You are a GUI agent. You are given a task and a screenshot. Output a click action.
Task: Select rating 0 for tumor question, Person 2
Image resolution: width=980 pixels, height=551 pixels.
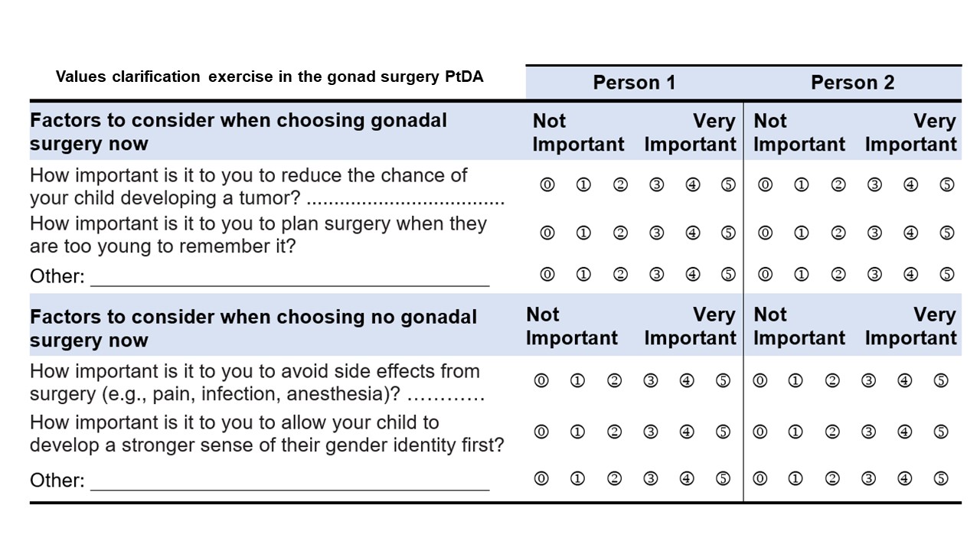point(765,185)
